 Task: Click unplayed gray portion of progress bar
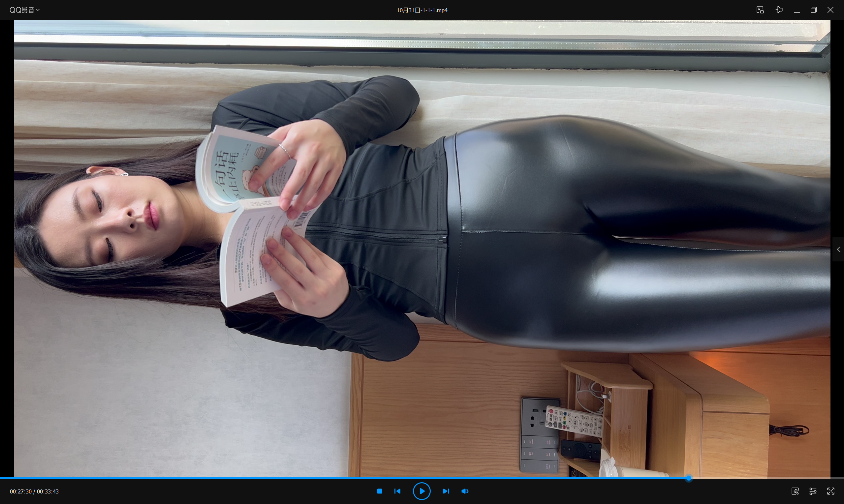(765, 478)
